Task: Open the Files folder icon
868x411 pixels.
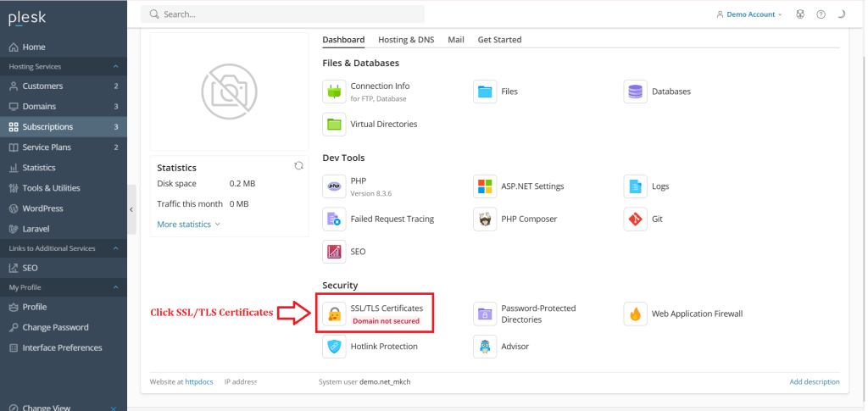Action: pyautogui.click(x=485, y=92)
